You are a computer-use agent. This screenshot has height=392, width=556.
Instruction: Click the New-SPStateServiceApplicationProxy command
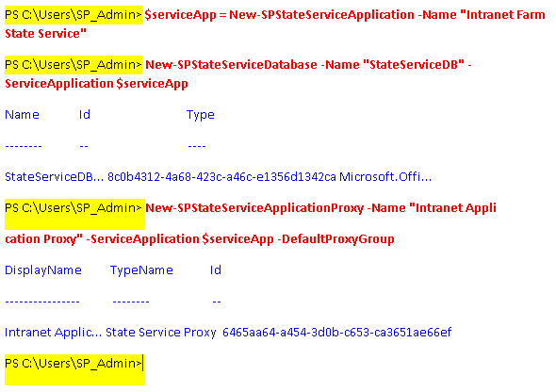pyautogui.click(x=254, y=207)
